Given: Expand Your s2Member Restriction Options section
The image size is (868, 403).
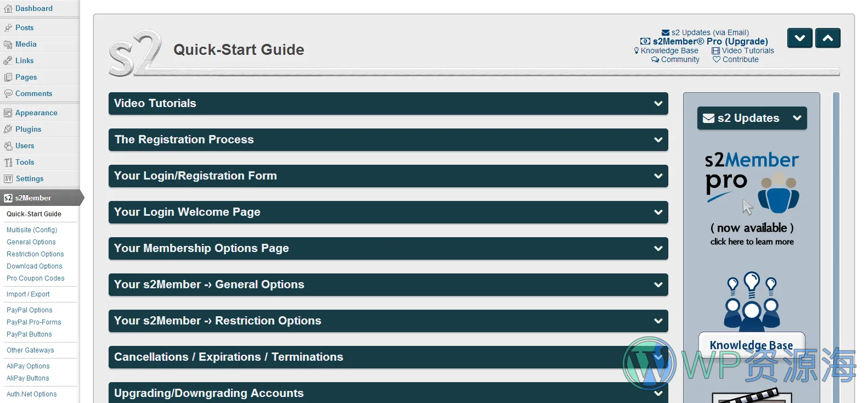Looking at the screenshot, I should tap(388, 321).
